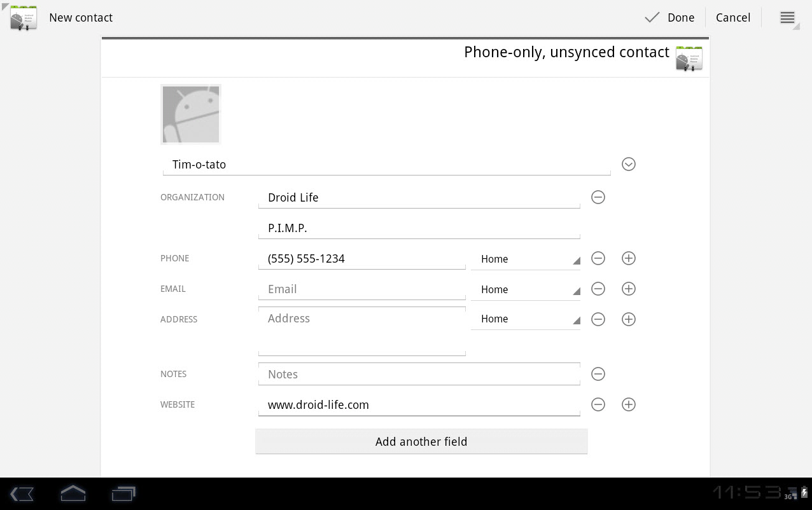Open the phone type Home dropdown
The image size is (812, 510).
pyautogui.click(x=526, y=259)
